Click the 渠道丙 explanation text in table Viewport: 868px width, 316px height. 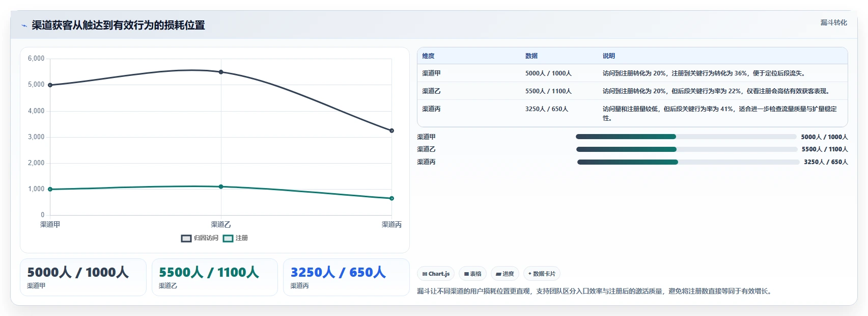pyautogui.click(x=720, y=113)
